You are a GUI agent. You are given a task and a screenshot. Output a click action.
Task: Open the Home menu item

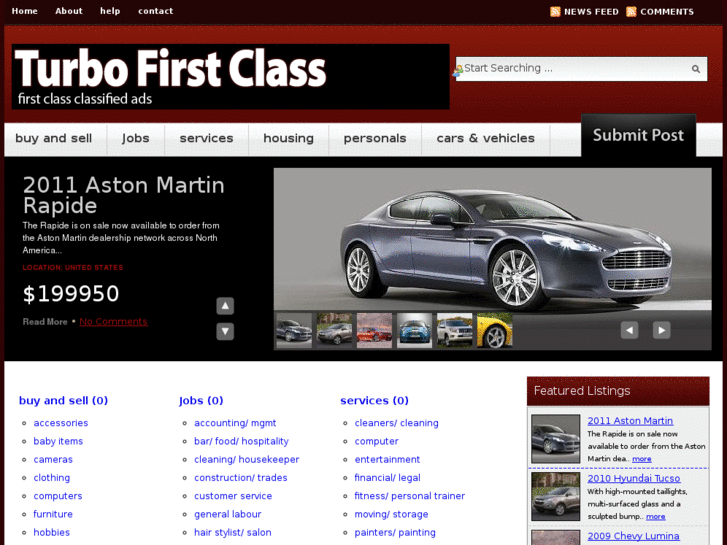pyautogui.click(x=25, y=11)
